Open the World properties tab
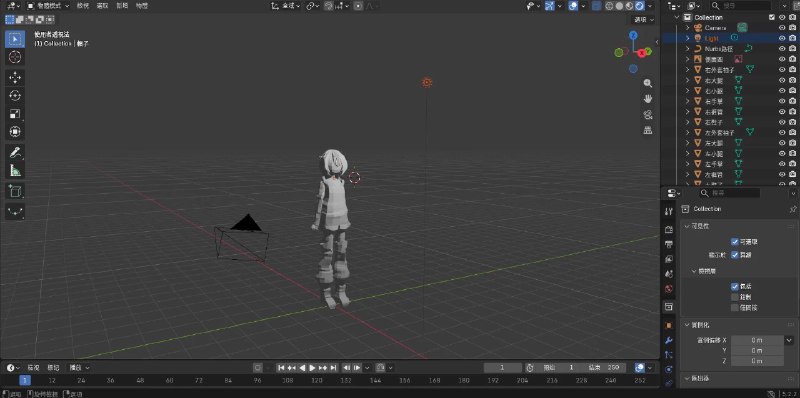 click(x=669, y=289)
